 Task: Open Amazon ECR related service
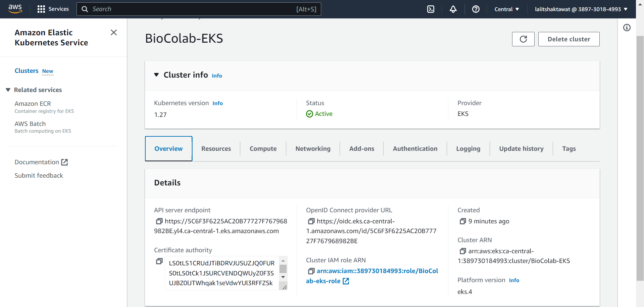33,103
